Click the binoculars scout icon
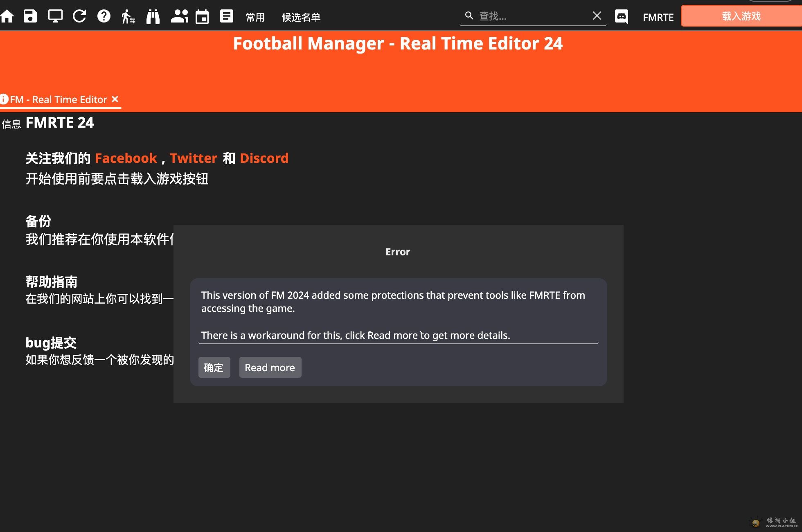The height and width of the screenshot is (532, 802). click(153, 16)
